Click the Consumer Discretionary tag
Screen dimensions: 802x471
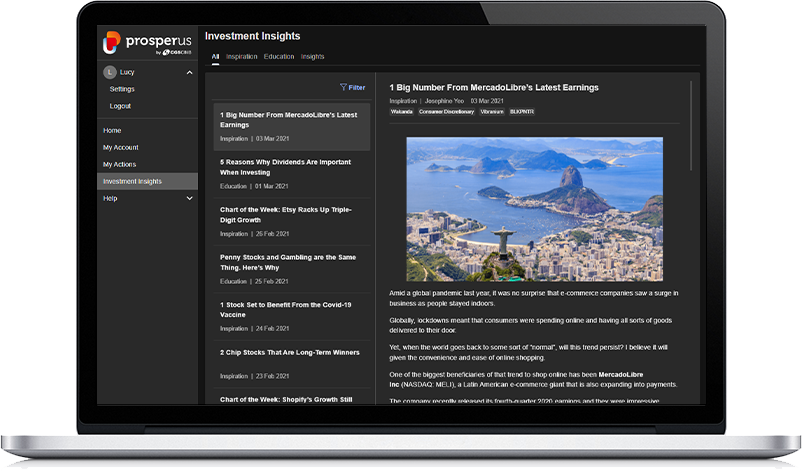(x=447, y=111)
